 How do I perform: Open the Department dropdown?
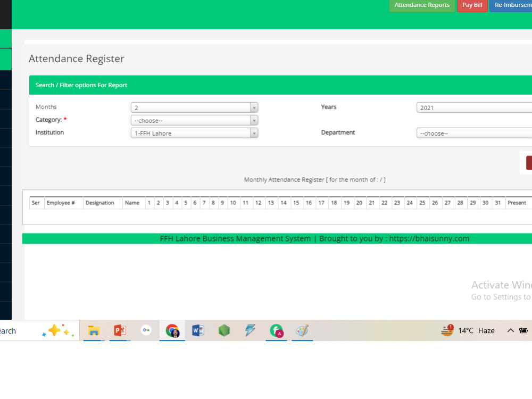tap(475, 133)
